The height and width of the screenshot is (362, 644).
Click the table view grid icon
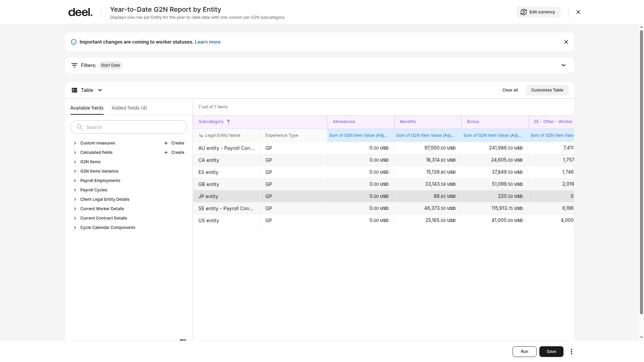tap(74, 90)
